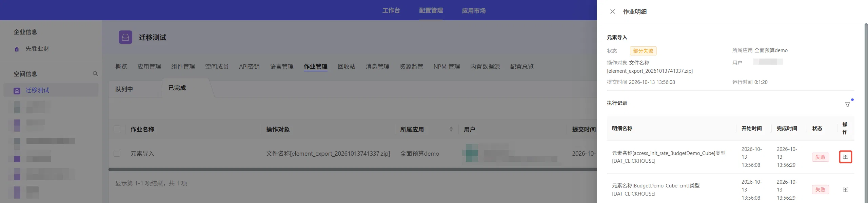
Task: Click the 明细名称 column header
Action: 622,129
